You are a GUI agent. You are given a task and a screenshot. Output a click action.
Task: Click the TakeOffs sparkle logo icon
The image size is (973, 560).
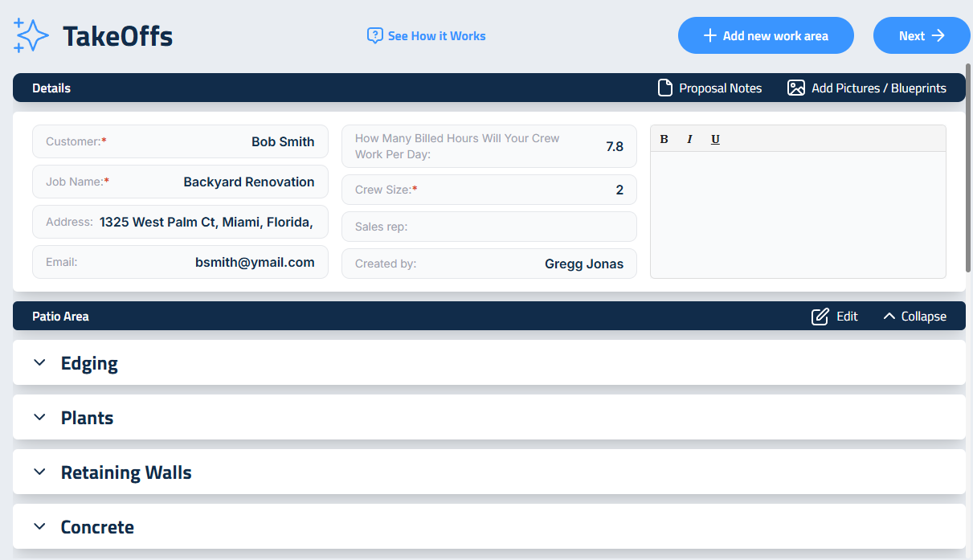(31, 35)
